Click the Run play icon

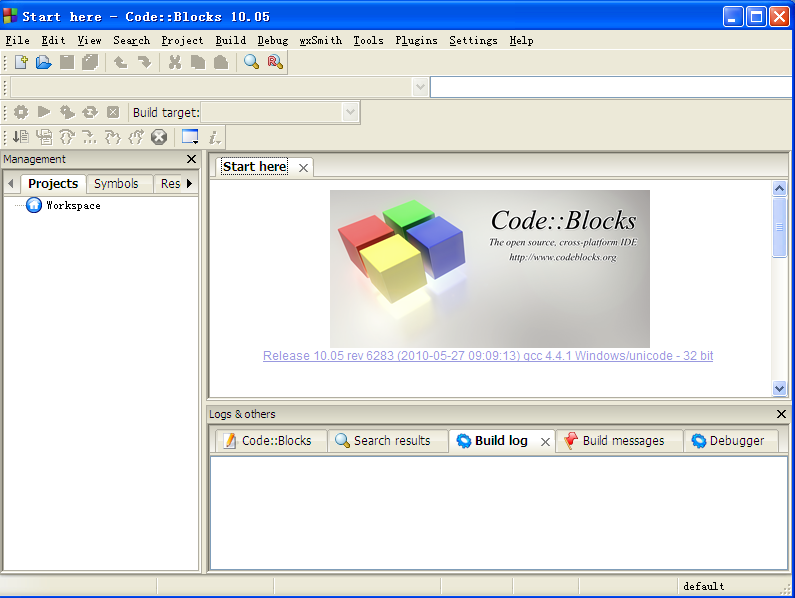point(44,112)
